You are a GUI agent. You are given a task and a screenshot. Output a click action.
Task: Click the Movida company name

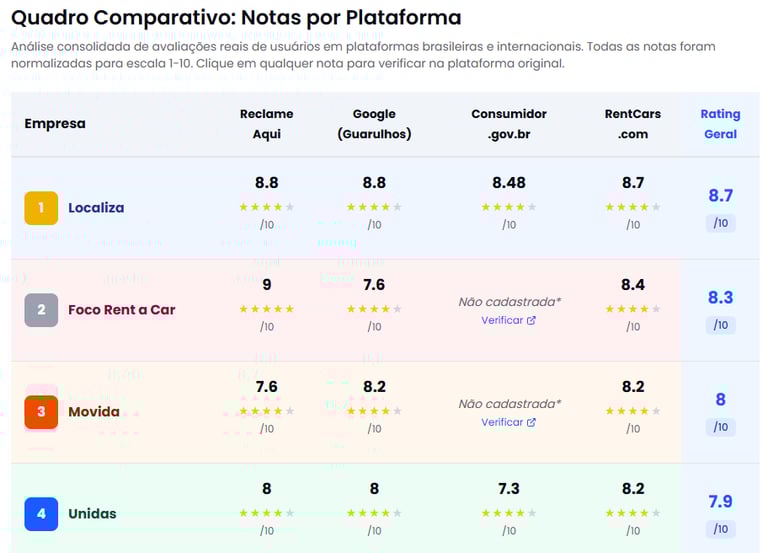click(94, 412)
